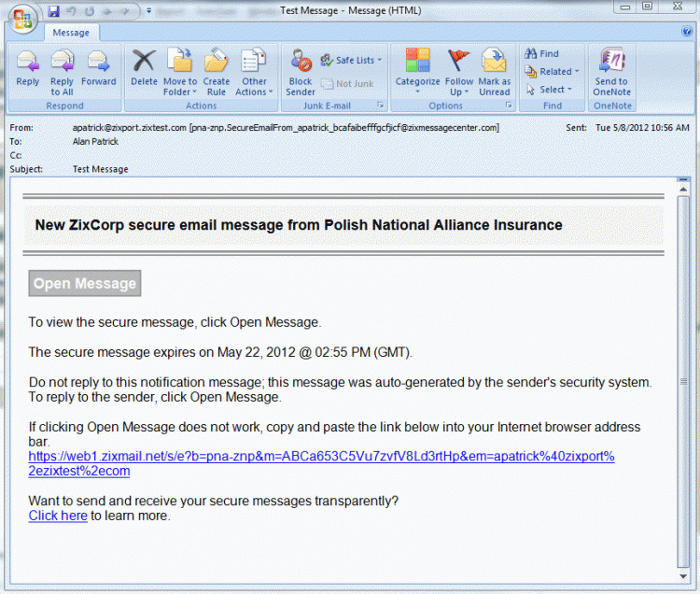The image size is (700, 594).
Task: Customize Quick Access Toolbar dropdown
Action: coord(149,10)
